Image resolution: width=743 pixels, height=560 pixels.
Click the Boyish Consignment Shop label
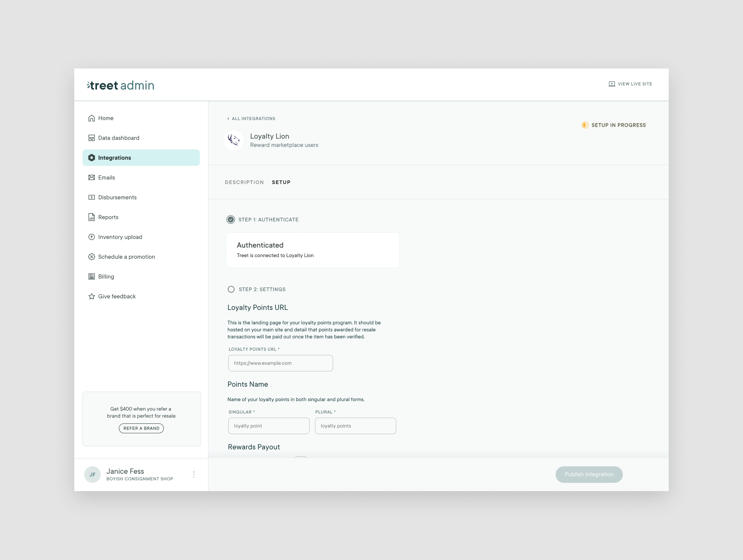pos(140,479)
